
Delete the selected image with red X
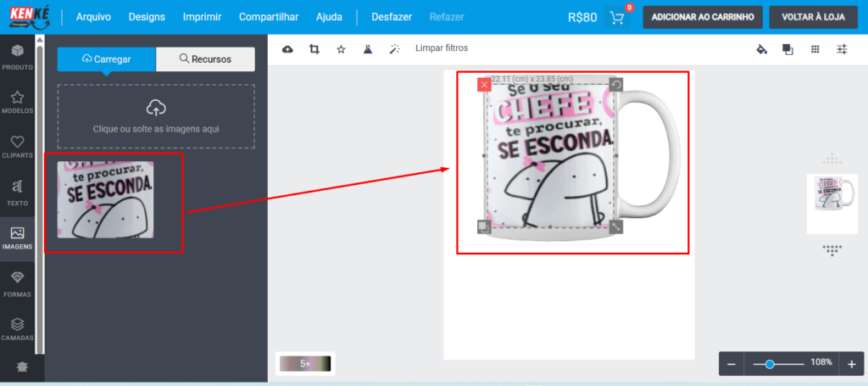[484, 84]
